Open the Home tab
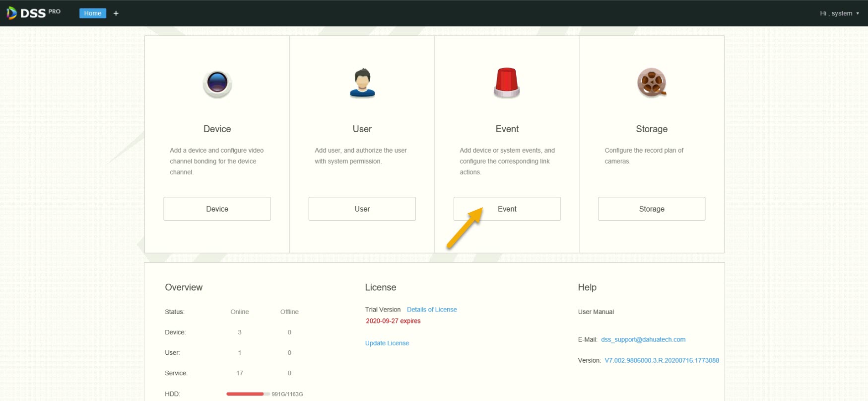 (93, 13)
